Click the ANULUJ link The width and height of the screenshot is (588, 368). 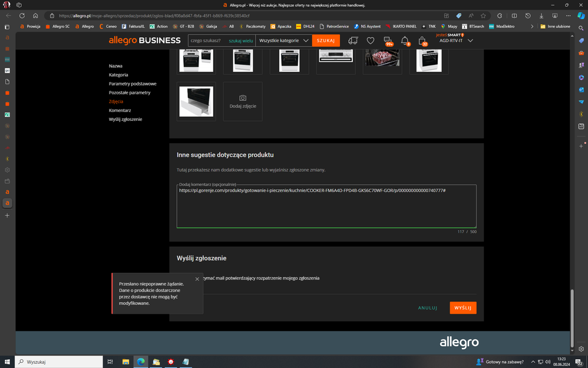[427, 308]
